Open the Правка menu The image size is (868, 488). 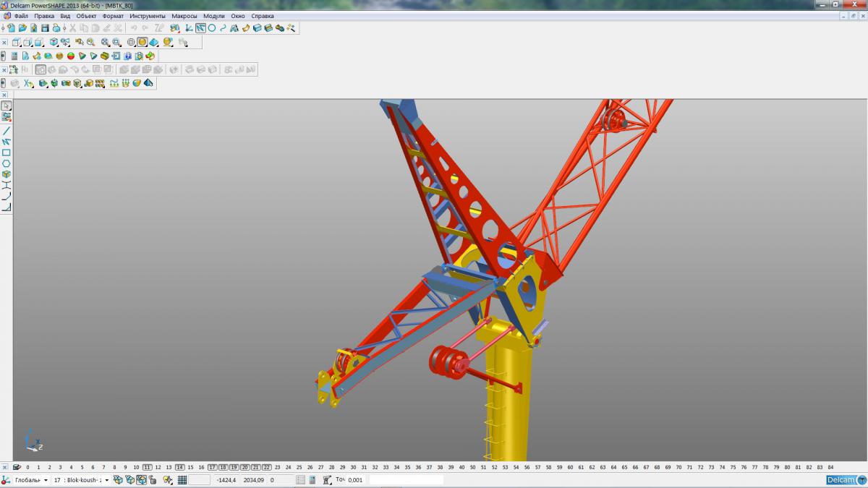(x=44, y=16)
